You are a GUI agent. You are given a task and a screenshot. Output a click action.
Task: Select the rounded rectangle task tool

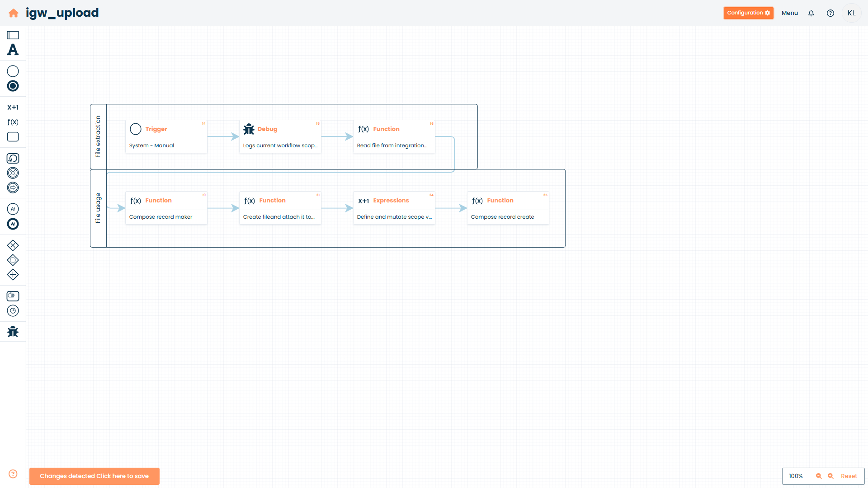tap(13, 137)
